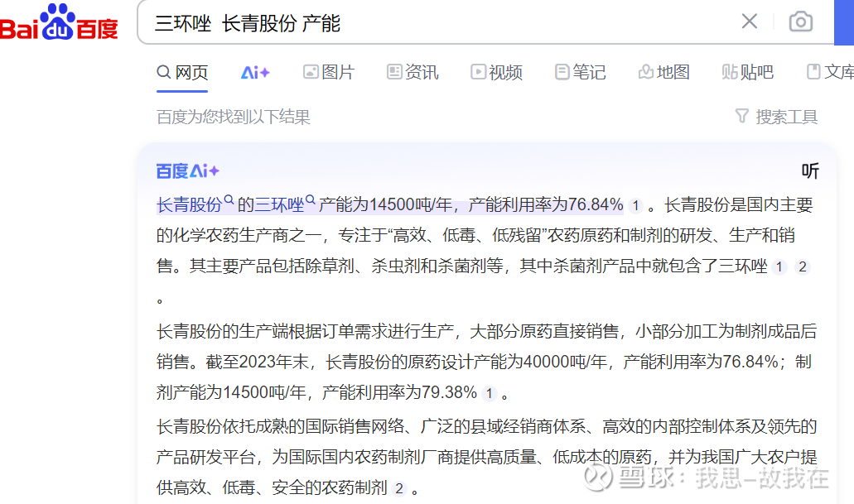Click citation 1 after 包含了三环唑

pos(779,266)
